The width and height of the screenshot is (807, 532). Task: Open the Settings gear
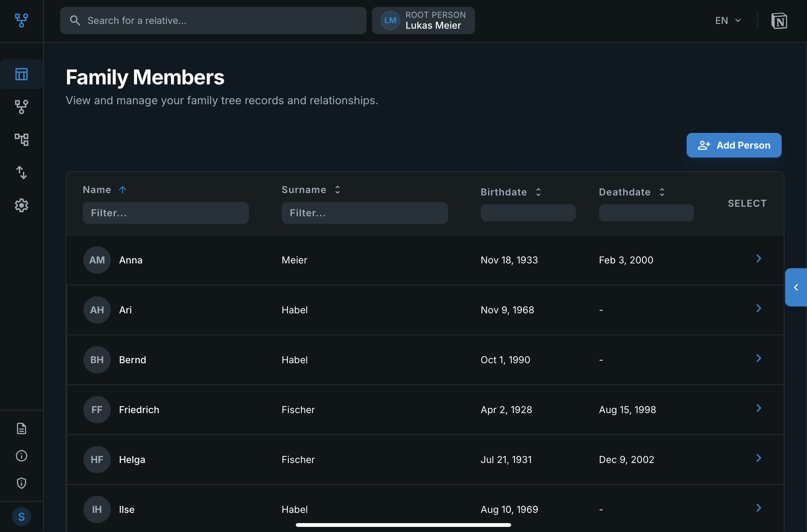click(22, 205)
